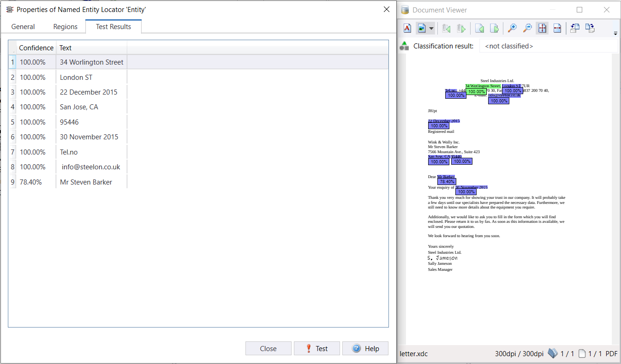
Task: Sort results by Confidence column header
Action: coord(36,48)
